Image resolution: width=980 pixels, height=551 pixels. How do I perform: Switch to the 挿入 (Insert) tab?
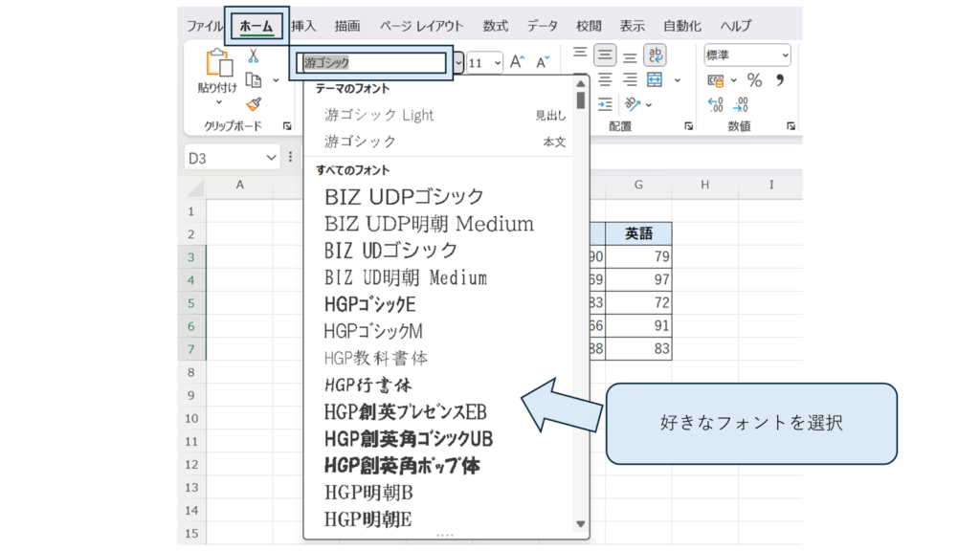[x=303, y=26]
